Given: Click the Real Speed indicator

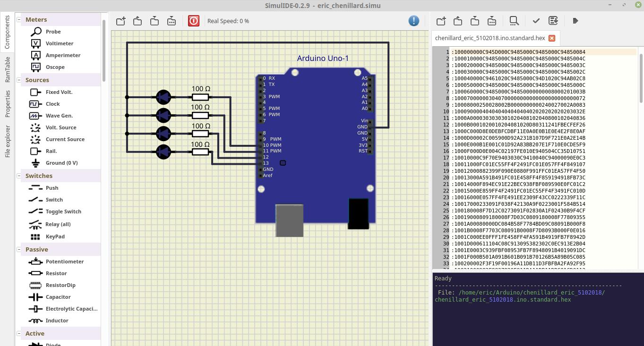Looking at the screenshot, I should pyautogui.click(x=228, y=21).
